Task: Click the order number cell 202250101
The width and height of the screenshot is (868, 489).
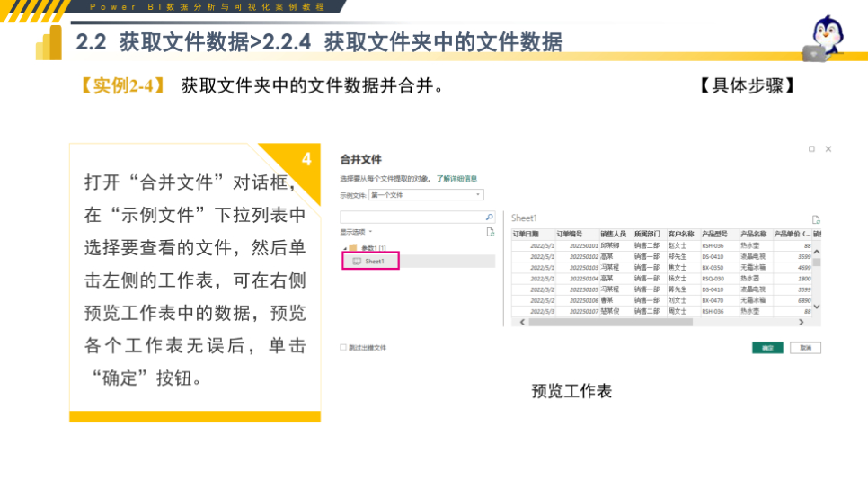Action: click(x=583, y=246)
